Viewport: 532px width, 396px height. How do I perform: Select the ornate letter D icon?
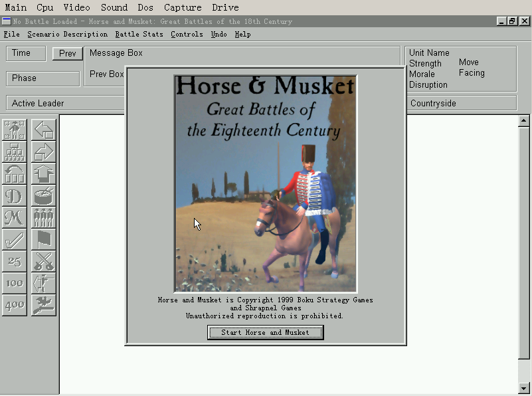click(14, 196)
